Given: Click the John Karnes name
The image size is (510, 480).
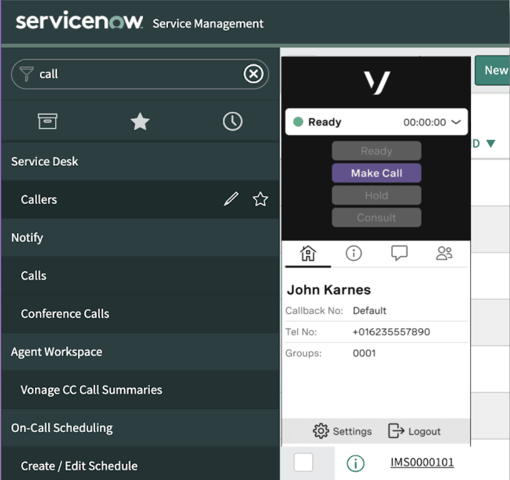Looking at the screenshot, I should coord(329,290).
